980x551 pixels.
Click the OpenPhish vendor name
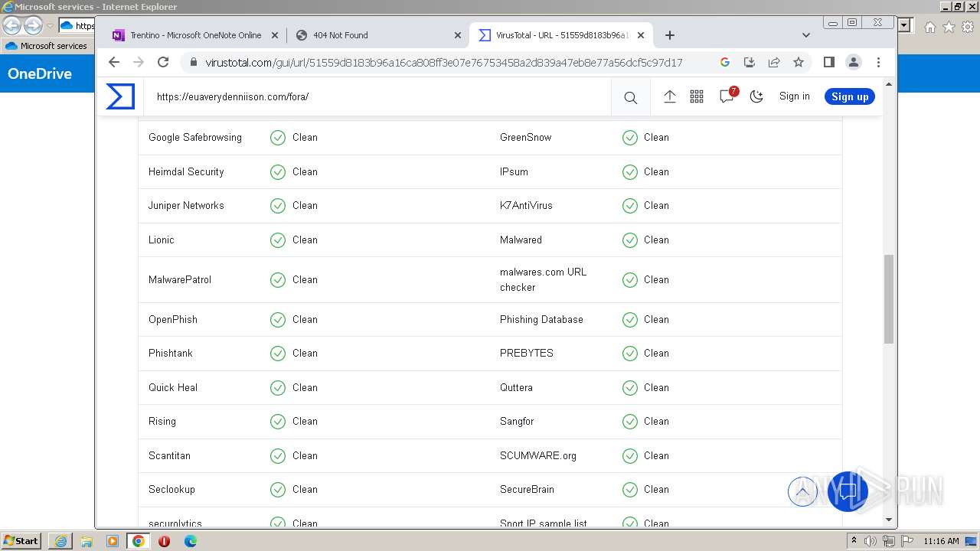point(173,320)
